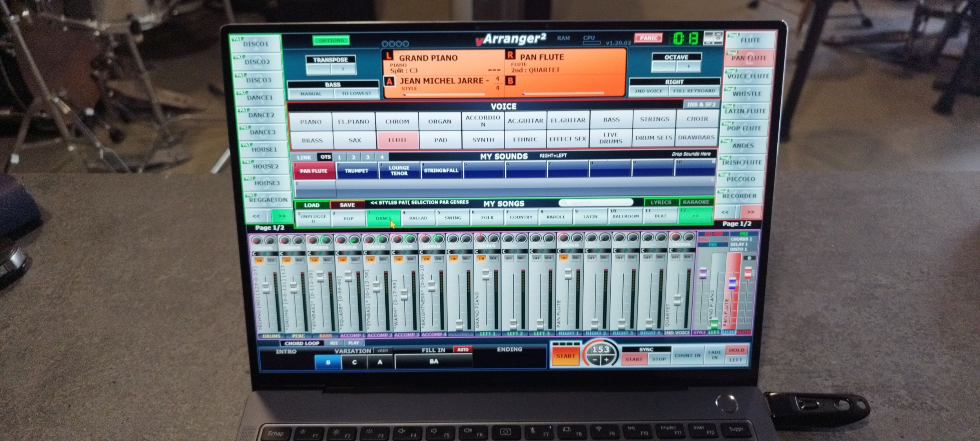Go to next style page with green >> button

click(x=282, y=216)
